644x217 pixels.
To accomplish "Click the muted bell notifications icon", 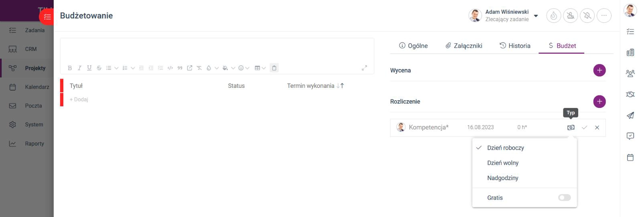I will 587,16.
